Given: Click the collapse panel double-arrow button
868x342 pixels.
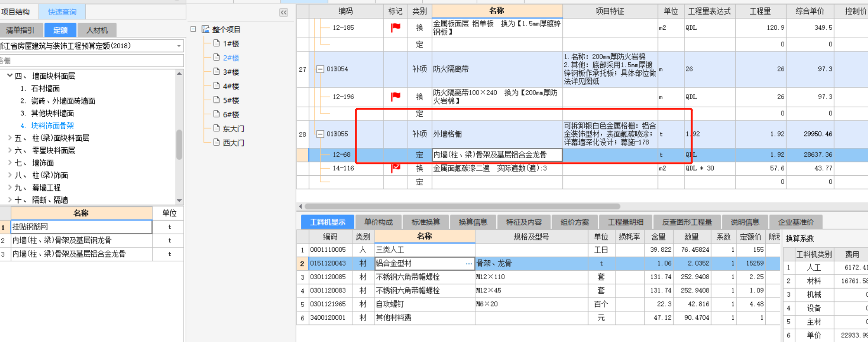Looking at the screenshot, I should pyautogui.click(x=284, y=13).
